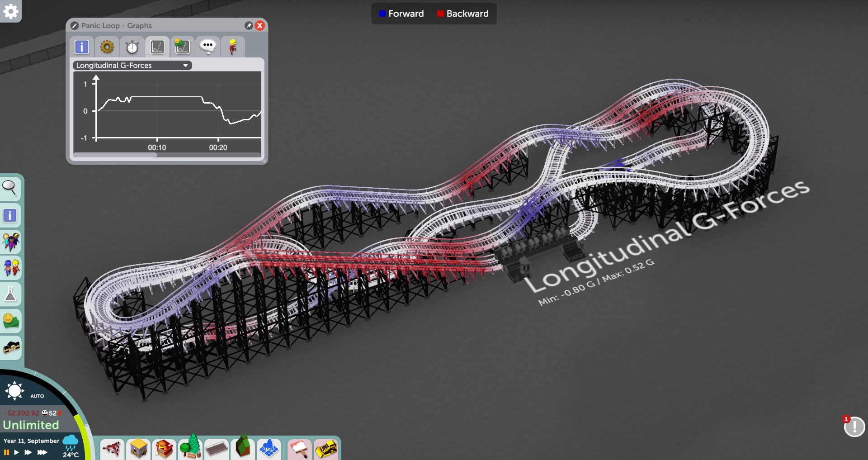
Task: Set game to triple fast-forward speed
Action: [42, 452]
